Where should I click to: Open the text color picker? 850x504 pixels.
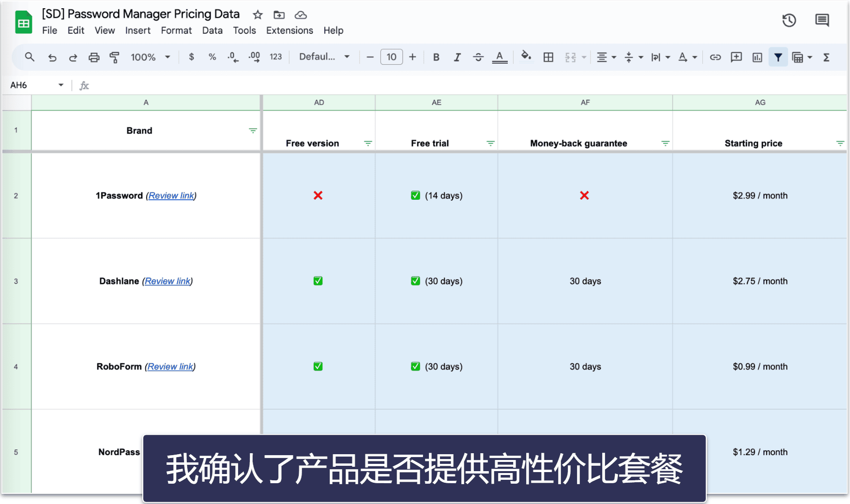tap(500, 57)
